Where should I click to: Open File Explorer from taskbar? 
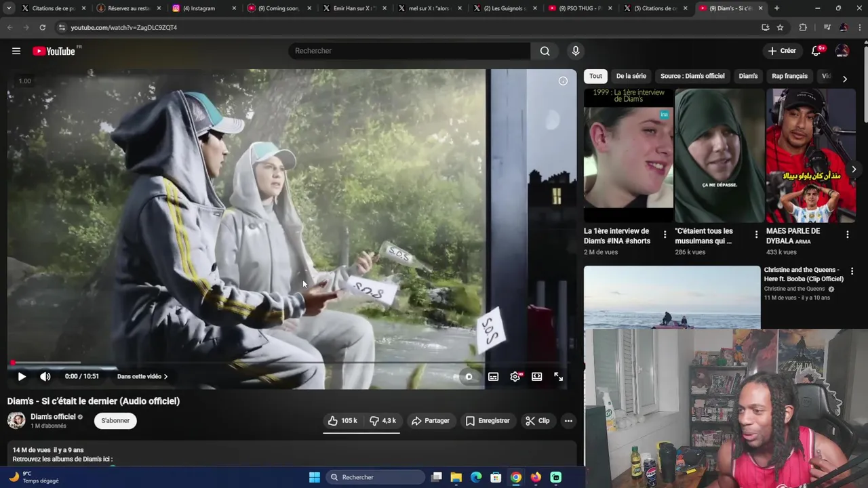point(456,477)
